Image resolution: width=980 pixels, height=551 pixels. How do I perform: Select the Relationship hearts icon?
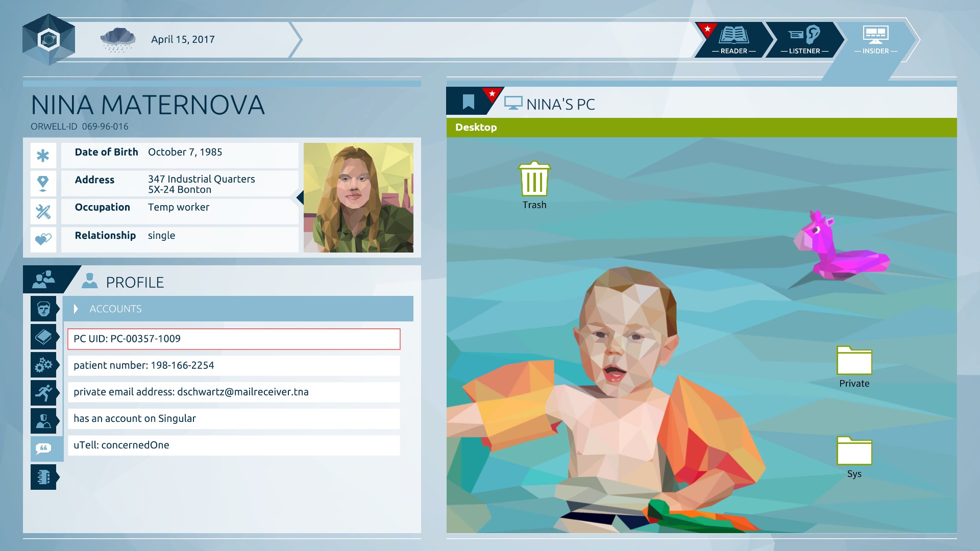tap(43, 239)
